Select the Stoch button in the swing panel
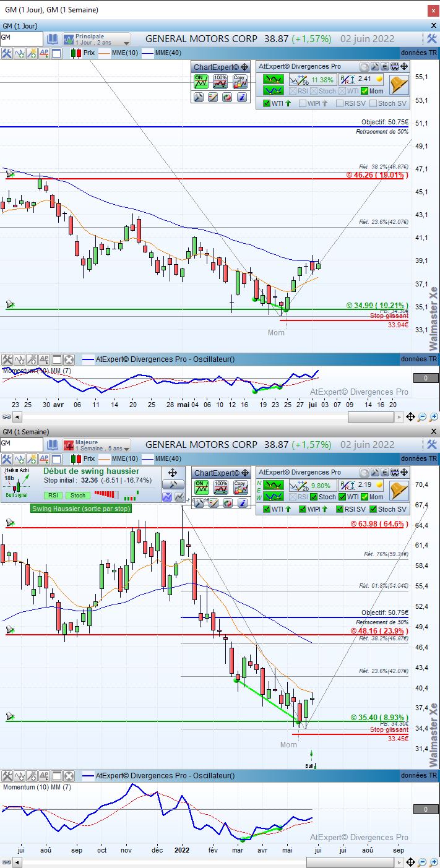This screenshot has height=868, width=440. tap(78, 495)
